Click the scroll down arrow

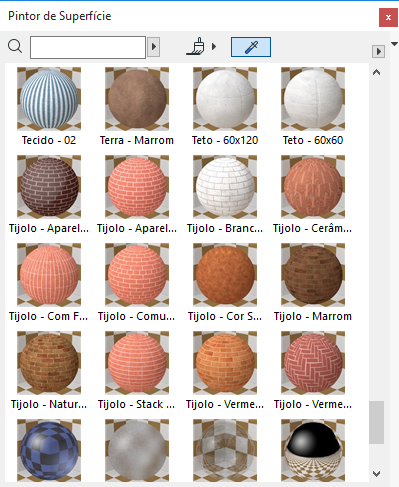(376, 473)
